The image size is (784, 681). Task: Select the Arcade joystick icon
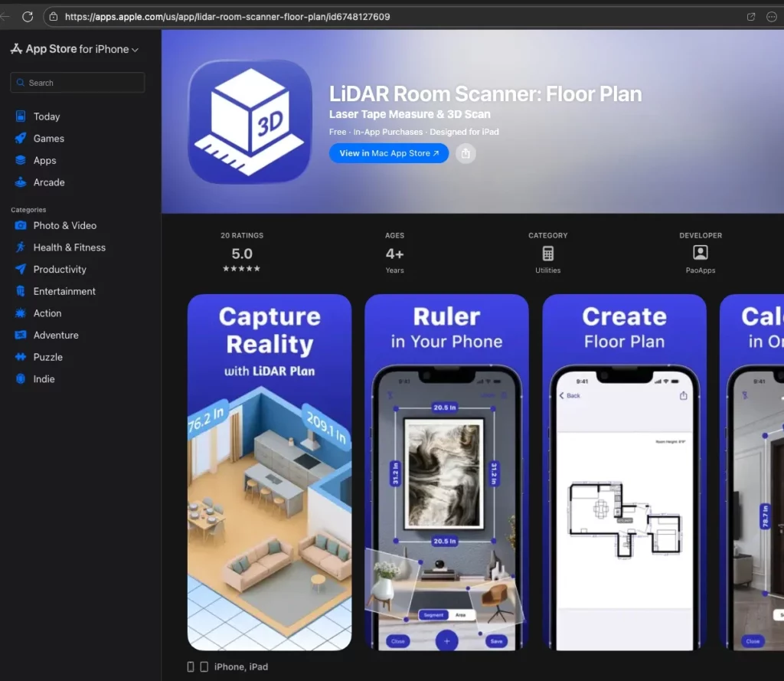21,182
